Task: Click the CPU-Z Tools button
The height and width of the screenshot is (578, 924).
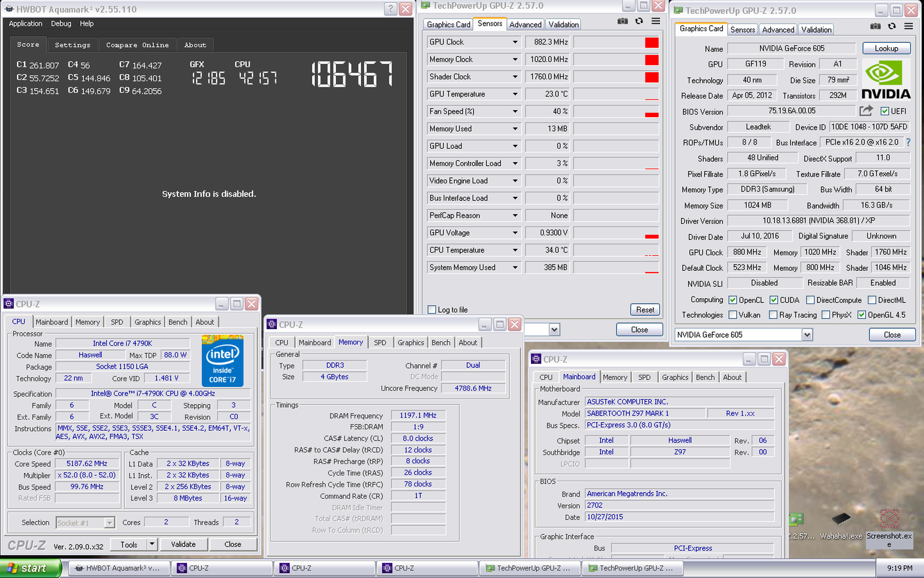Action: (129, 544)
